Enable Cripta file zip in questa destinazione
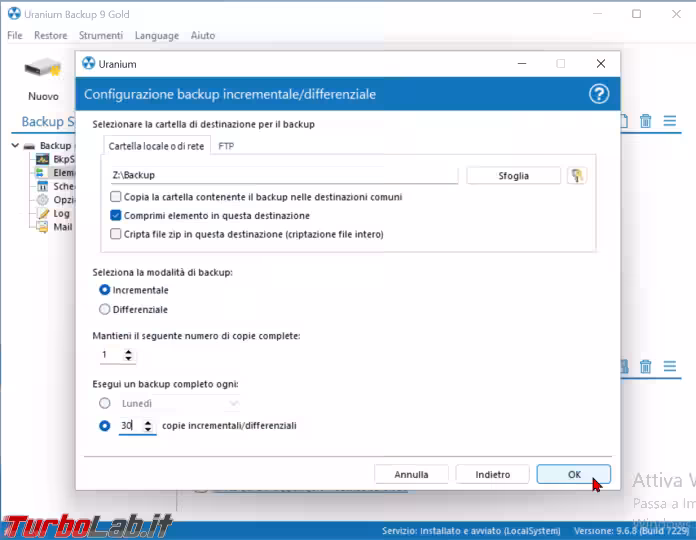 [115, 234]
